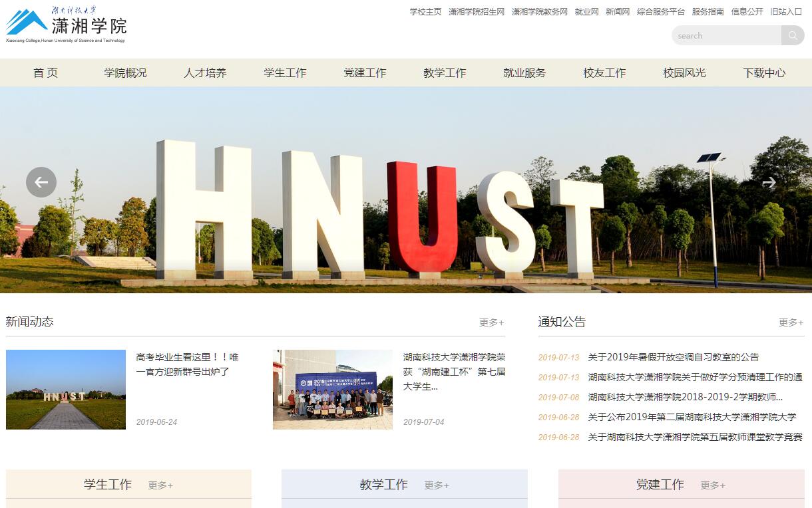
Task: Expand 更多+ next to 通知公告
Action: pyautogui.click(x=791, y=322)
